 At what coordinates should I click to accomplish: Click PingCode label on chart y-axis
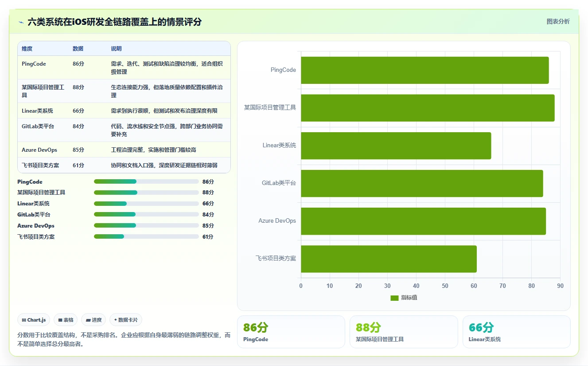[x=283, y=70]
